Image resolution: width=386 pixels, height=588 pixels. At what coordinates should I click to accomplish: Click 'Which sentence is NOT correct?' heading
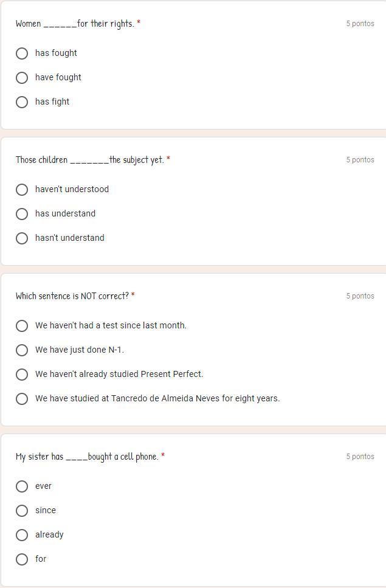[x=72, y=296]
